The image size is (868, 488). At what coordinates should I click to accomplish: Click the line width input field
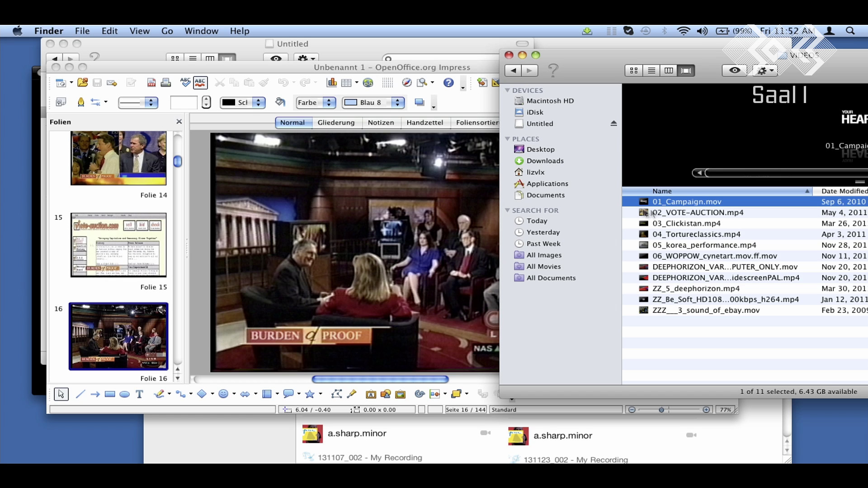click(x=184, y=103)
